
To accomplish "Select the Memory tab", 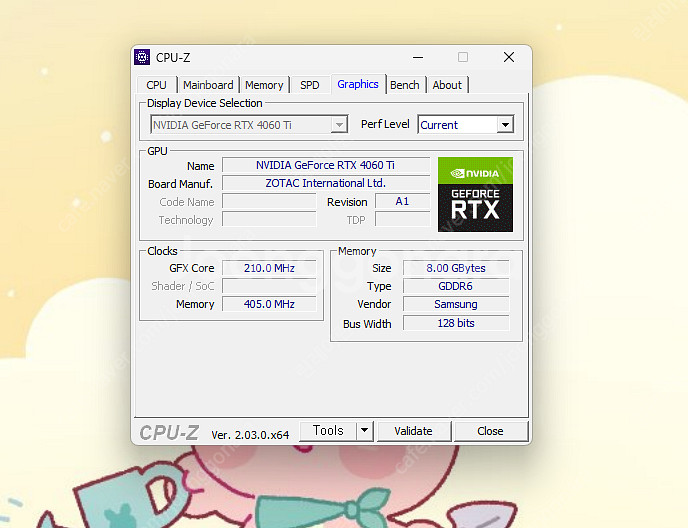I will click(x=264, y=85).
